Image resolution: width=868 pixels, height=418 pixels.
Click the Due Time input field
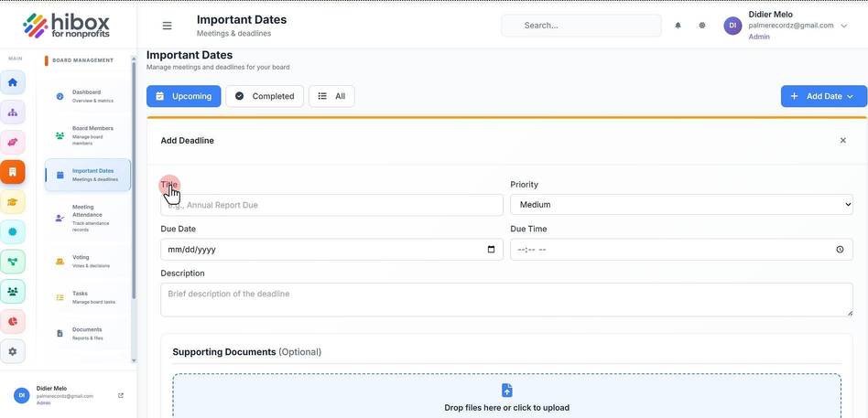click(x=681, y=250)
